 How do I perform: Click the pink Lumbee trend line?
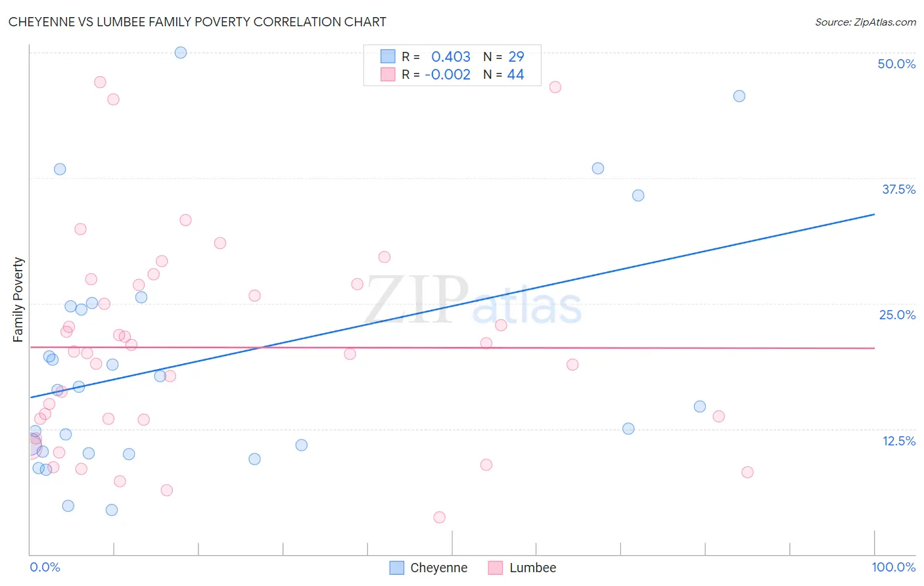point(452,348)
